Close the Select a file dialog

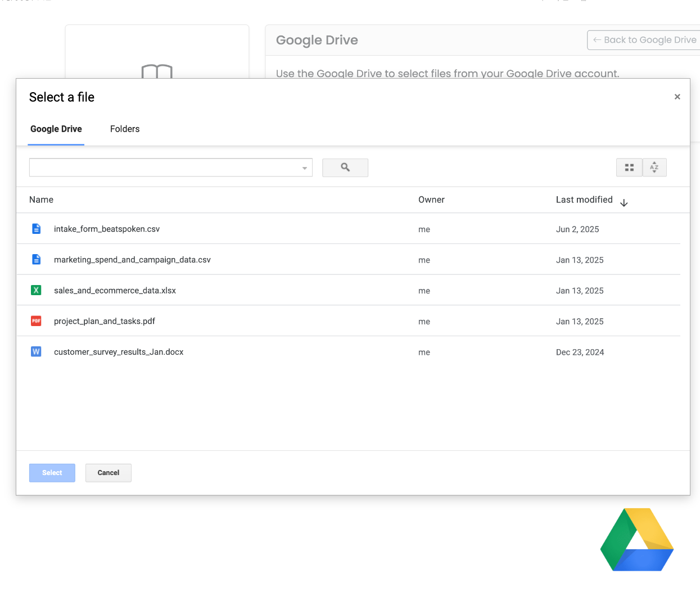[678, 97]
